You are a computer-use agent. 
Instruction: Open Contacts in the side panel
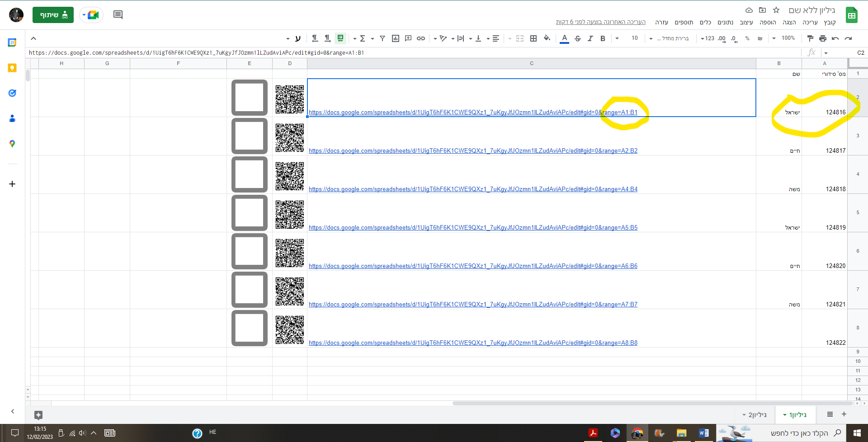(12, 118)
